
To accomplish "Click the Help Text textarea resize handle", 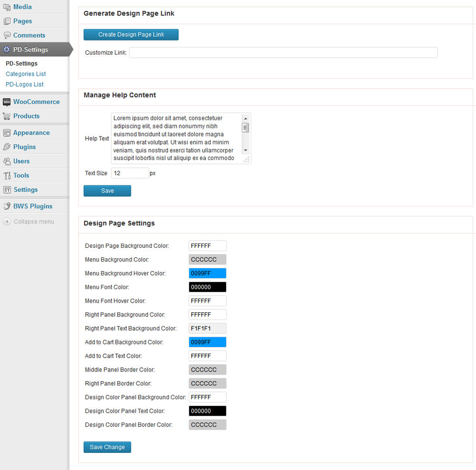I will point(246,159).
